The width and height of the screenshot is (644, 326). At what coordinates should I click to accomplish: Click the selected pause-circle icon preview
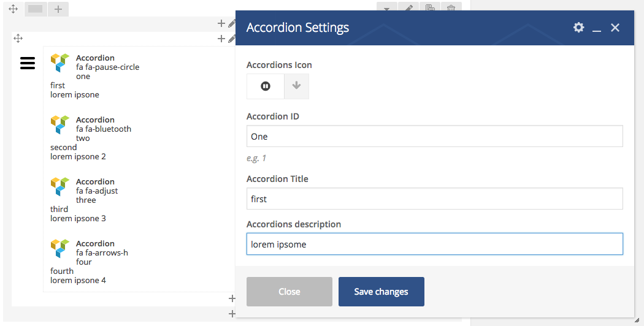(x=266, y=86)
